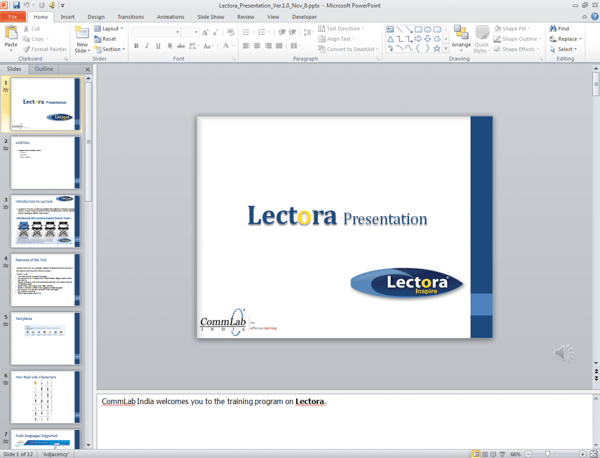Click the Save icon in quick access
This screenshot has width=600, height=458.
point(16,5)
